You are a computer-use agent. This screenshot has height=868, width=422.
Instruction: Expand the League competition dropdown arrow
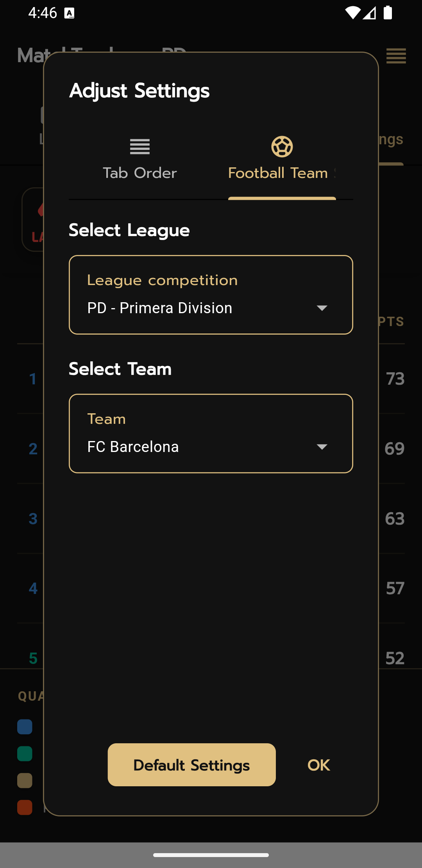pyautogui.click(x=322, y=308)
